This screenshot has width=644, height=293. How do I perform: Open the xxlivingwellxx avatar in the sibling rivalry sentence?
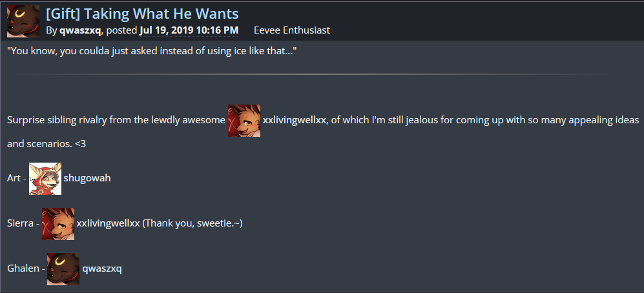244,120
